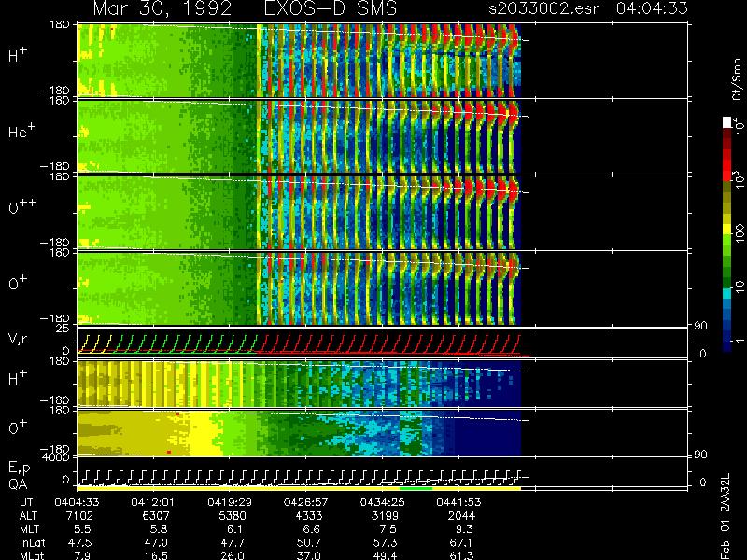This screenshot has width=747, height=560.
Task: Click UT value "0419:29"
Action: (x=230, y=502)
